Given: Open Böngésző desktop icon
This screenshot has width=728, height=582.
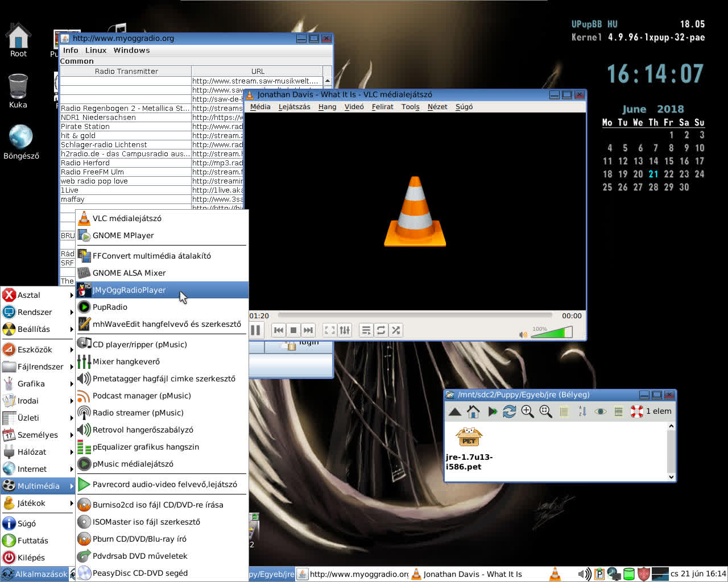Looking at the screenshot, I should point(21,142).
